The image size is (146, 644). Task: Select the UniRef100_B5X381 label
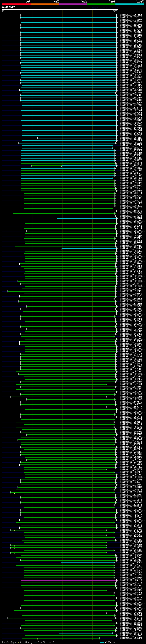[131, 211]
